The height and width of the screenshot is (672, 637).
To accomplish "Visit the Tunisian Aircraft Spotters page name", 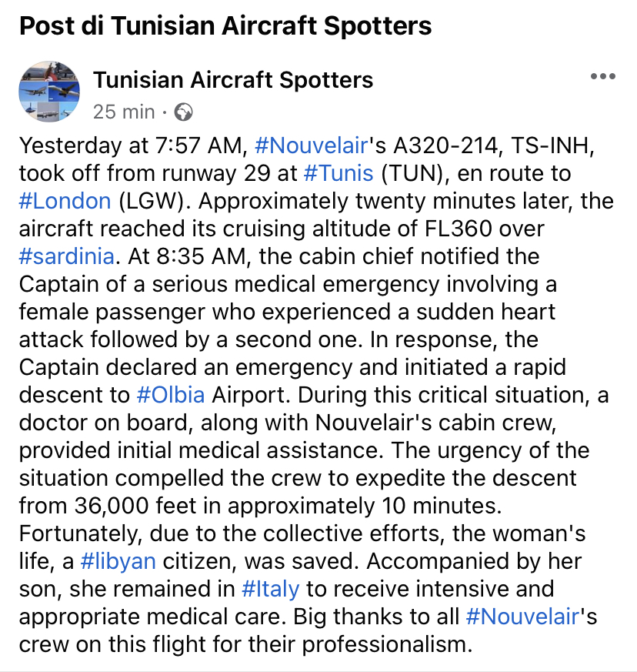I will 233,79.
